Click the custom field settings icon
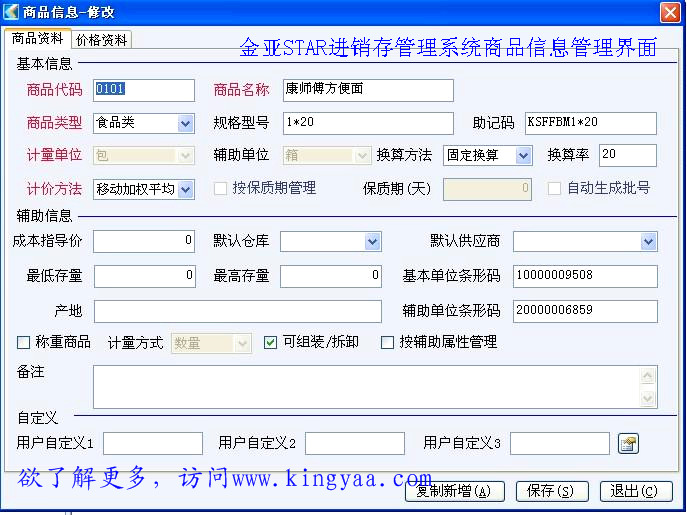 (x=628, y=443)
